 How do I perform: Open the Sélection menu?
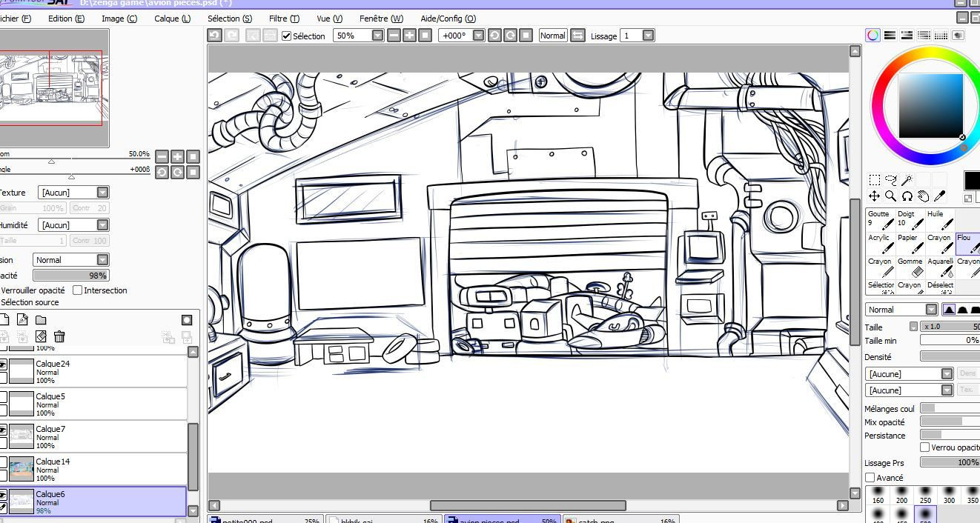(x=230, y=19)
